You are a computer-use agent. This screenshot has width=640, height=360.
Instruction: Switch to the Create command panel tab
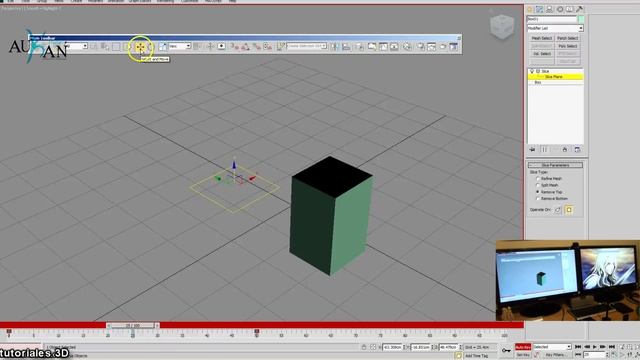(x=529, y=9)
